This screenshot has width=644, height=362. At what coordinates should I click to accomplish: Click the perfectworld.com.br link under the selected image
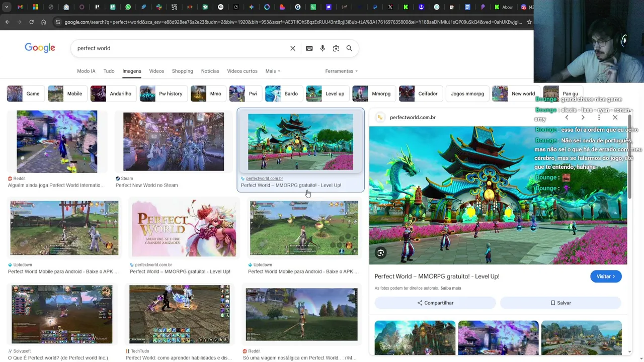(265, 178)
